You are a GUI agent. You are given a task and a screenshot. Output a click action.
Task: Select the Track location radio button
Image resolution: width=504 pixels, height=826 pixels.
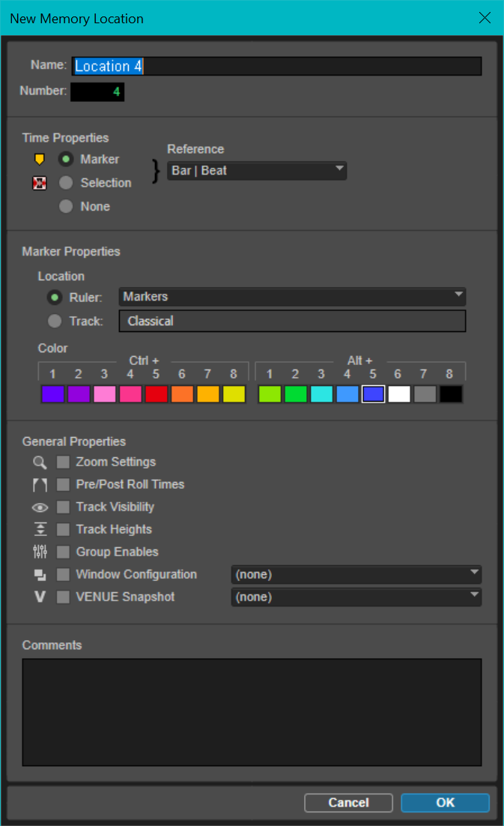tap(55, 321)
